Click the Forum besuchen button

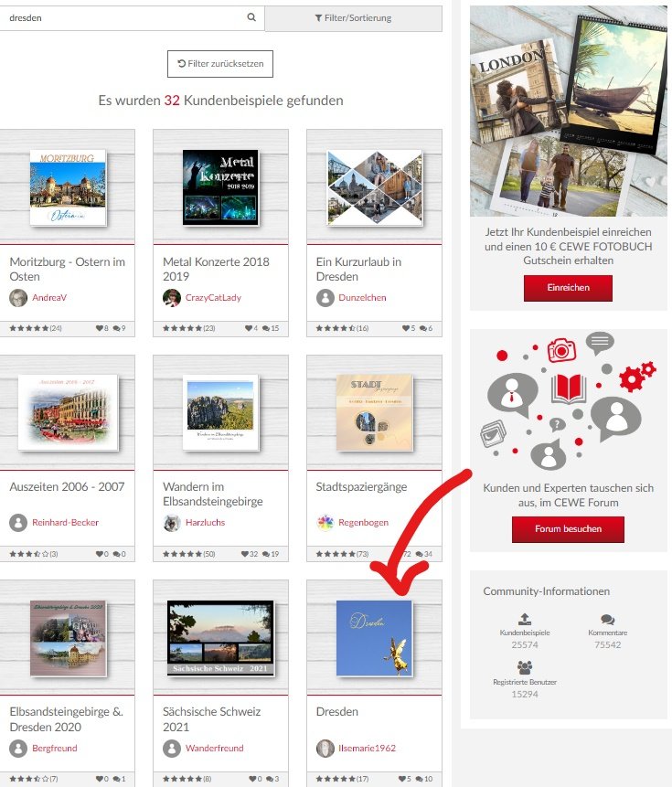tap(568, 529)
